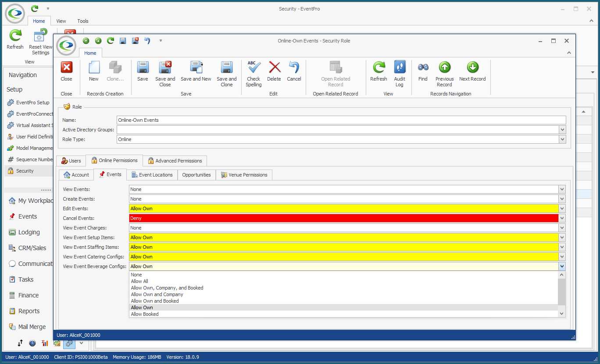
Task: Switch to the Account sub-tab
Action: [x=76, y=175]
